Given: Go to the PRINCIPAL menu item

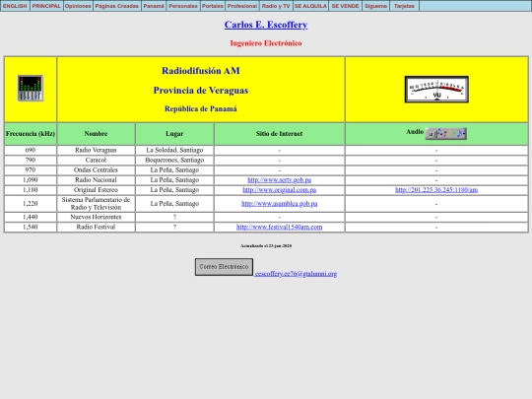Looking at the screenshot, I should click(46, 6).
